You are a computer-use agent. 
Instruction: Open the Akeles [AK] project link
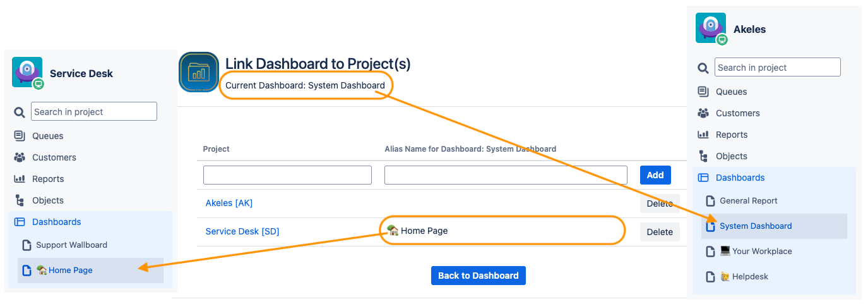point(229,203)
